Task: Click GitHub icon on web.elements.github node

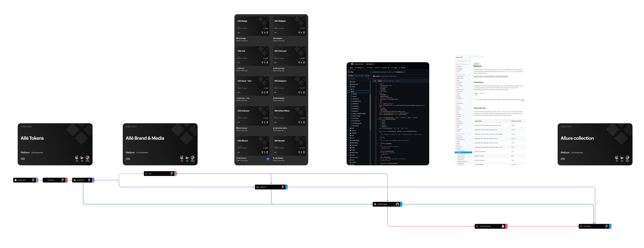Action: pos(397,204)
